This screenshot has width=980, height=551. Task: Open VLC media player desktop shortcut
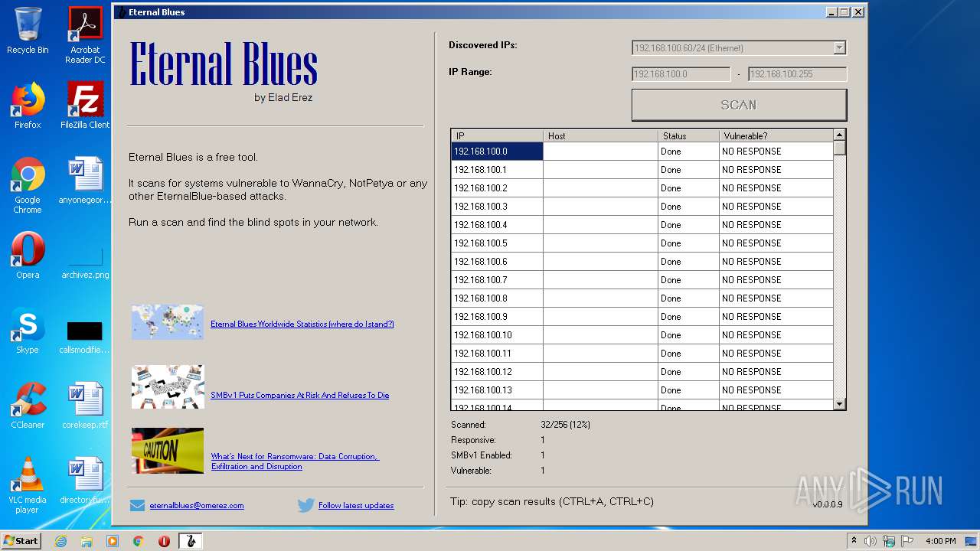[x=28, y=485]
